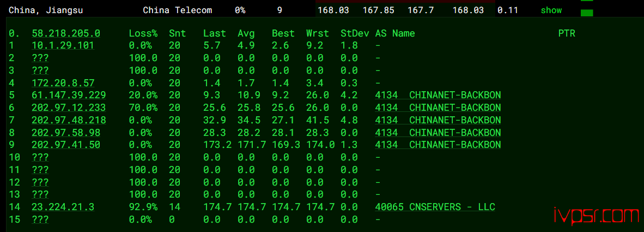Select the 172.20.8.57 hop link
Image resolution: width=644 pixels, height=232 pixels.
63,83
